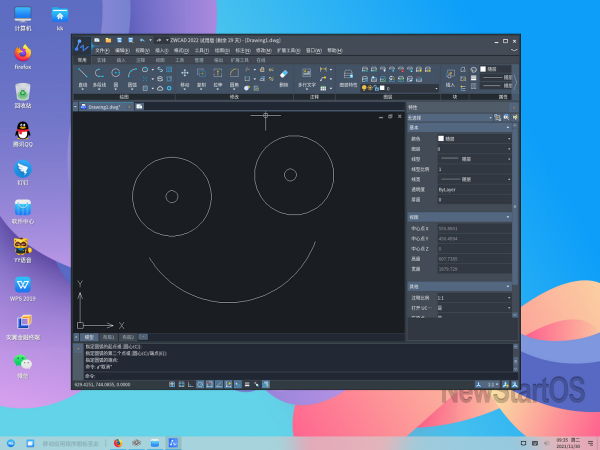Open Firefox from the desktop
Image resolution: width=600 pixels, height=450 pixels.
click(x=22, y=53)
